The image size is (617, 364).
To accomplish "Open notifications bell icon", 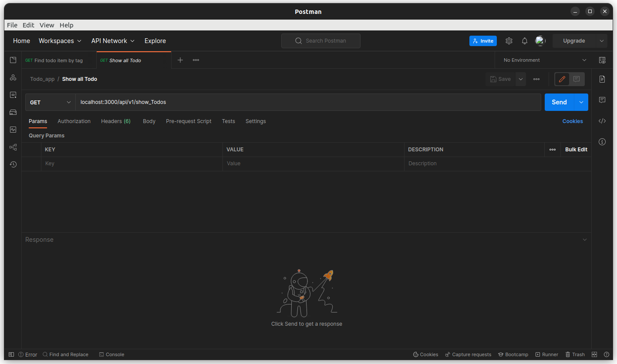I will (525, 41).
